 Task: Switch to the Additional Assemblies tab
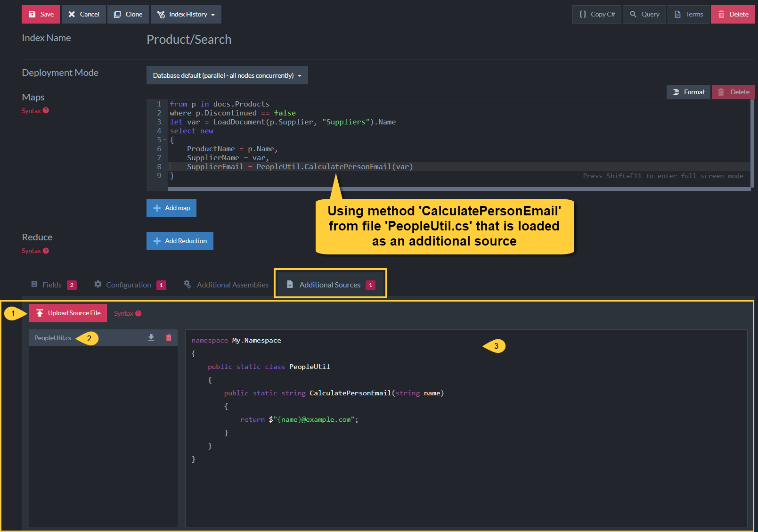pos(226,285)
